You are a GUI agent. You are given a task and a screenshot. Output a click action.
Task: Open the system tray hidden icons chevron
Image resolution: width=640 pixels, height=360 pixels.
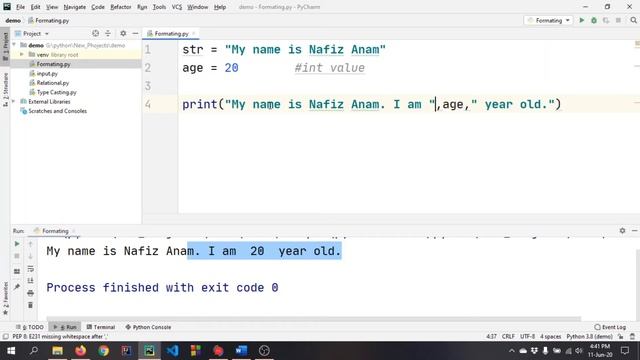coord(511,351)
